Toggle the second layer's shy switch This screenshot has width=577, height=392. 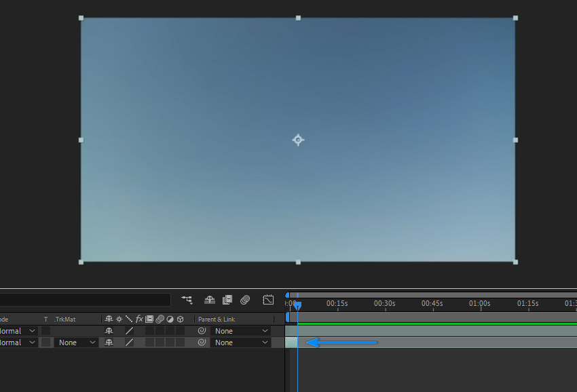pos(109,342)
